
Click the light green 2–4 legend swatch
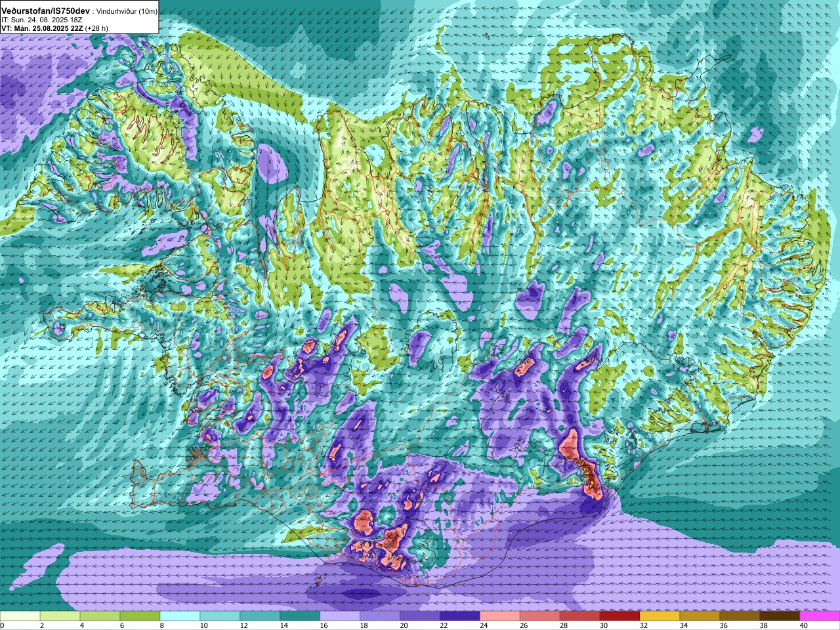pos(60,616)
